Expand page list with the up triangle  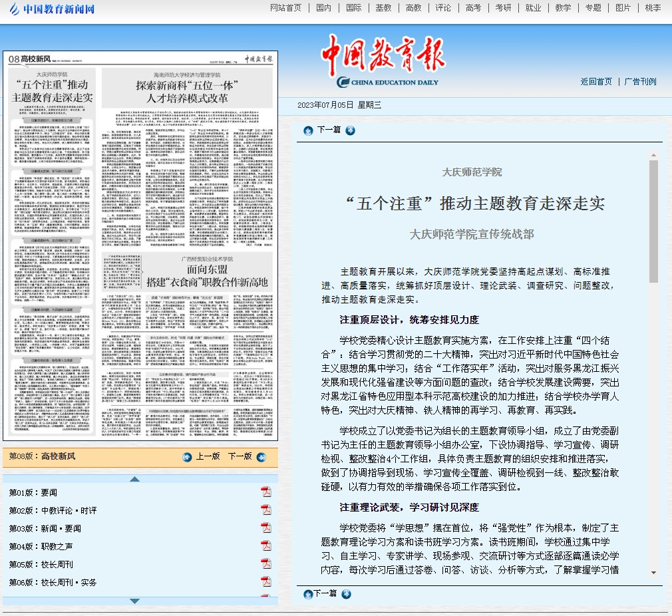coord(134,479)
